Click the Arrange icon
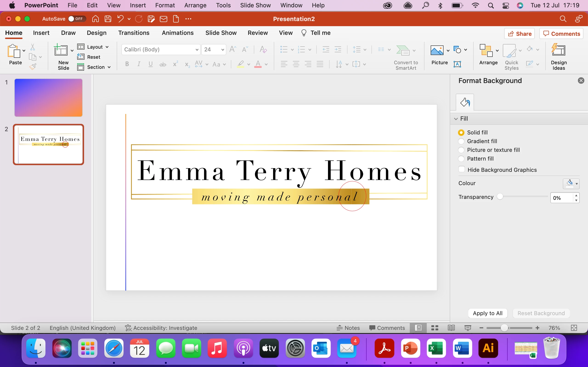The height and width of the screenshot is (367, 588). pyautogui.click(x=486, y=50)
